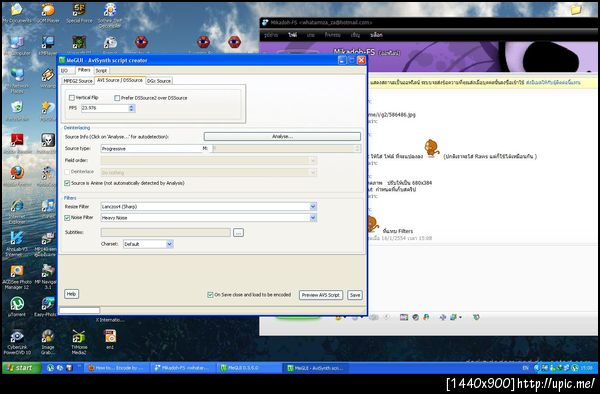Select the en1 file icon on desktop

pyautogui.click(x=110, y=339)
